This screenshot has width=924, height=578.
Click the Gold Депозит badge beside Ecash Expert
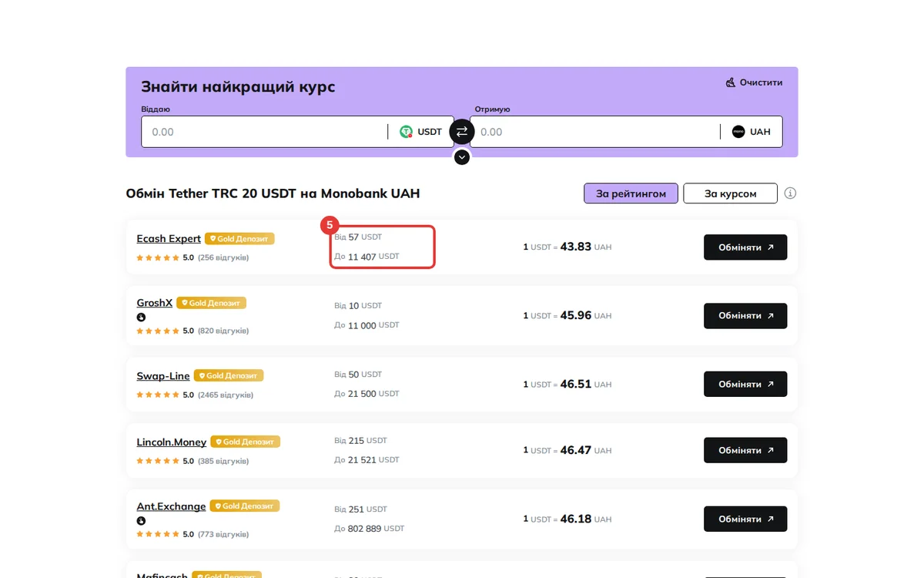(239, 239)
